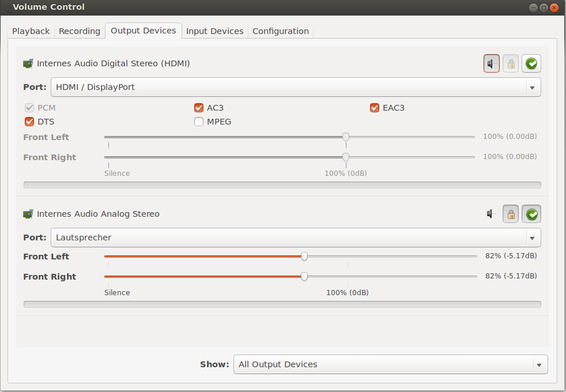Enable the MPEG format checkbox

pos(199,121)
